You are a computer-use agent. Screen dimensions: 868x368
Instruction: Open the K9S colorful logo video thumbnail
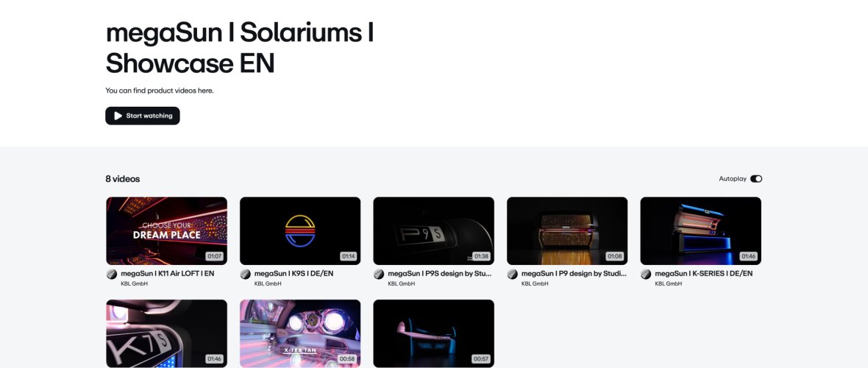(x=300, y=230)
